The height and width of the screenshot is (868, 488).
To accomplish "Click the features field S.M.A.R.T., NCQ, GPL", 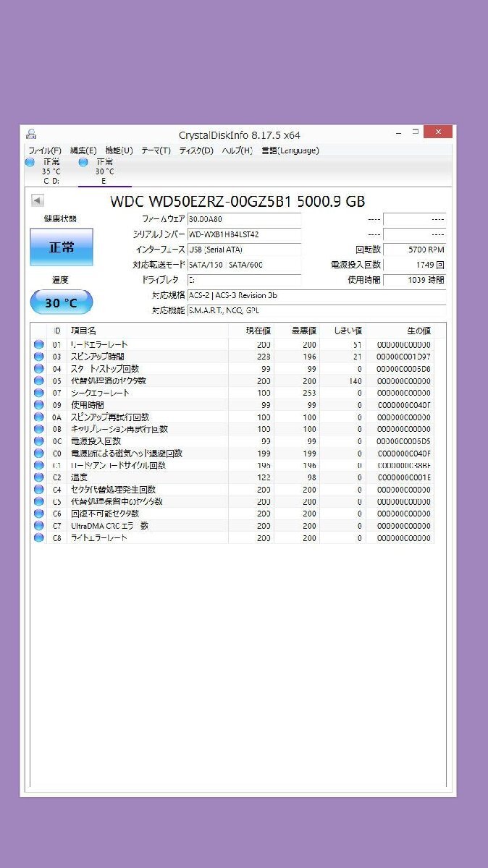I will click(316, 310).
